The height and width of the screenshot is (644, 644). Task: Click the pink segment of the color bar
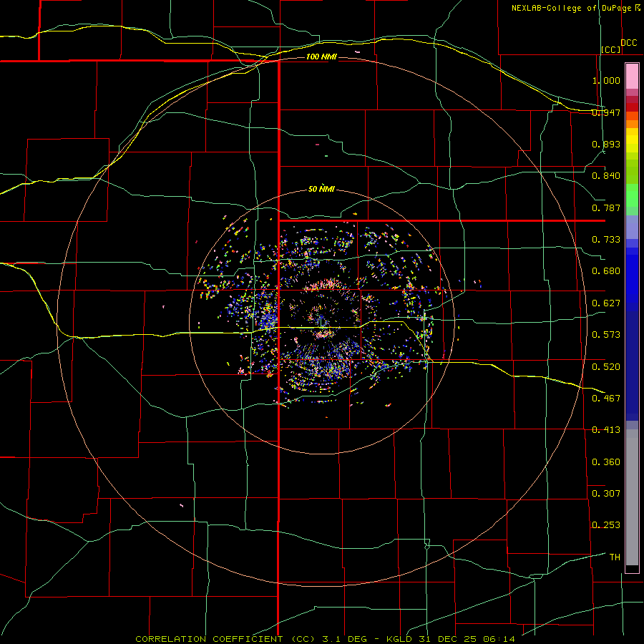pos(632,77)
